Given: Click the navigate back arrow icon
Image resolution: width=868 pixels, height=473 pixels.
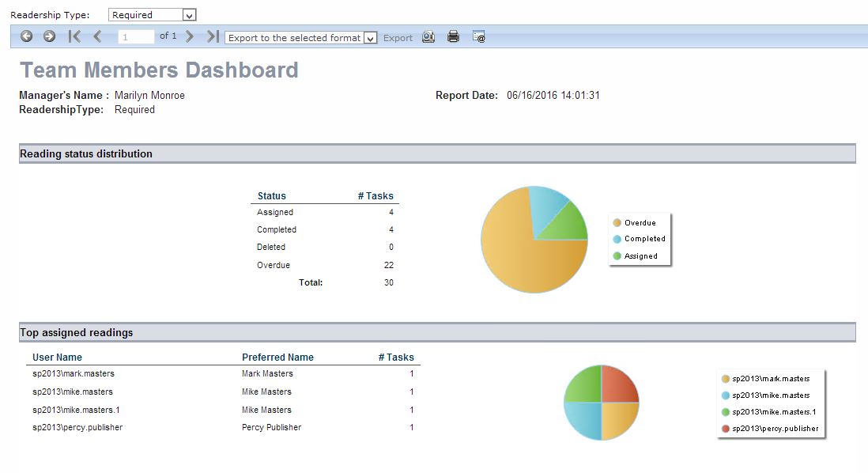Looking at the screenshot, I should point(26,36).
